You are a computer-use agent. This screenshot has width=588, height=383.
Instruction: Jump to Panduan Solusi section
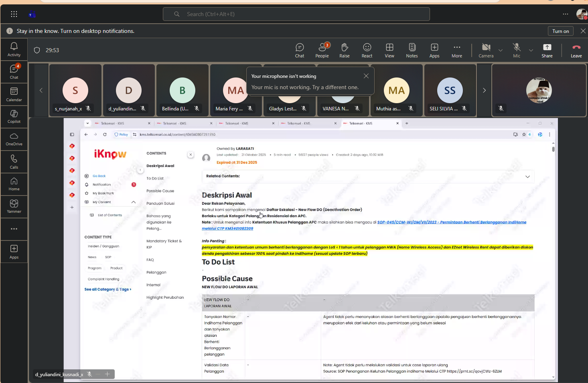tap(160, 204)
